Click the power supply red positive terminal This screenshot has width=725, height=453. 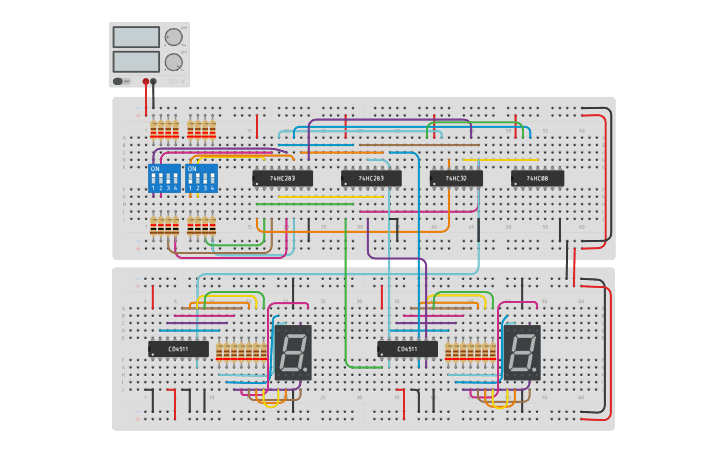[x=146, y=81]
